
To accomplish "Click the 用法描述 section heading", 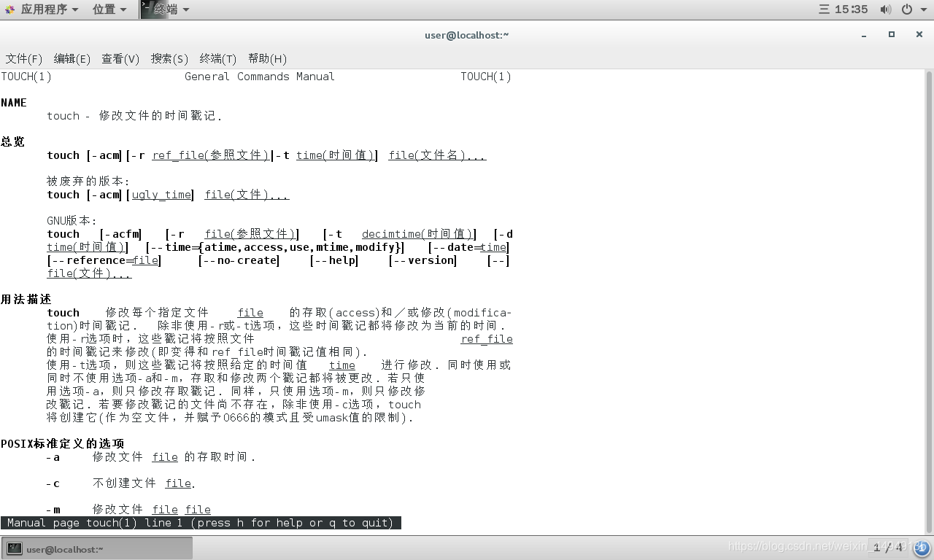I will (x=26, y=300).
